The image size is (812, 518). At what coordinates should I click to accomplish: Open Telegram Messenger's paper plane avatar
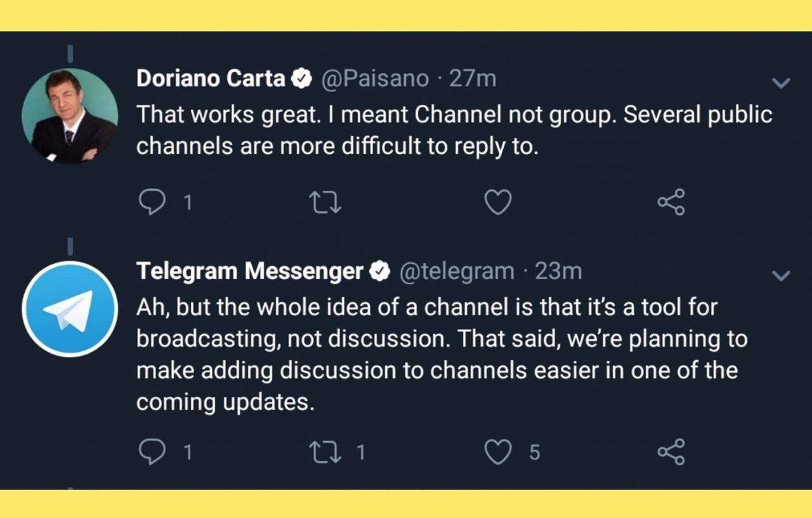(70, 309)
